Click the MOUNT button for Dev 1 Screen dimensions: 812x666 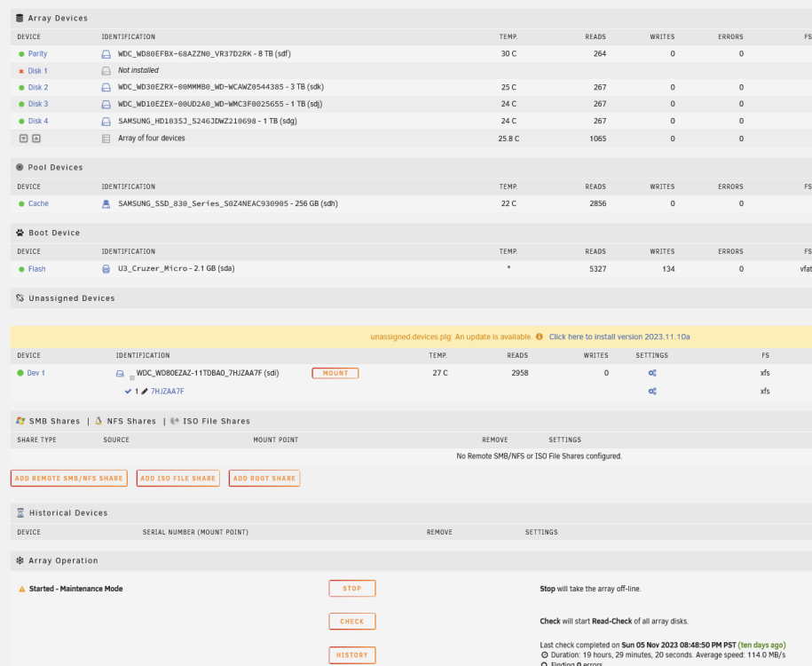click(x=335, y=373)
